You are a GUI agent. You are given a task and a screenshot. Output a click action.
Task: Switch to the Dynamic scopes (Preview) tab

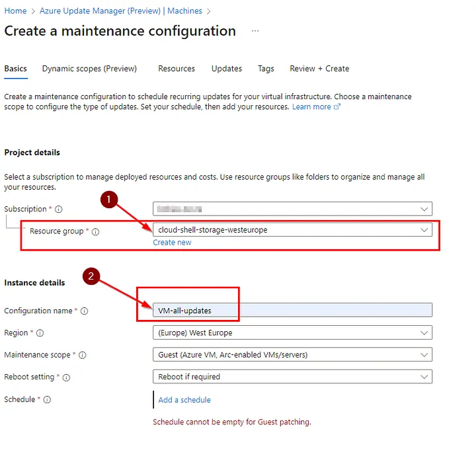(x=89, y=69)
